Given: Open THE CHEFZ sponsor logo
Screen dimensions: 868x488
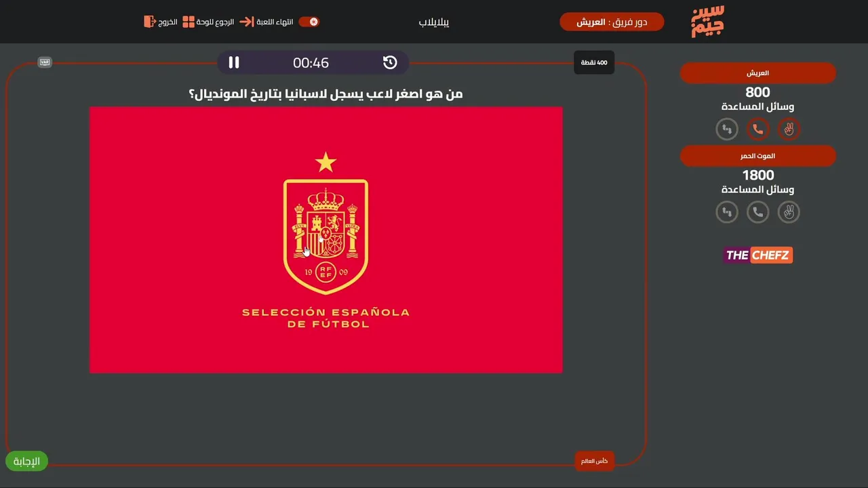Looking at the screenshot, I should pyautogui.click(x=758, y=255).
